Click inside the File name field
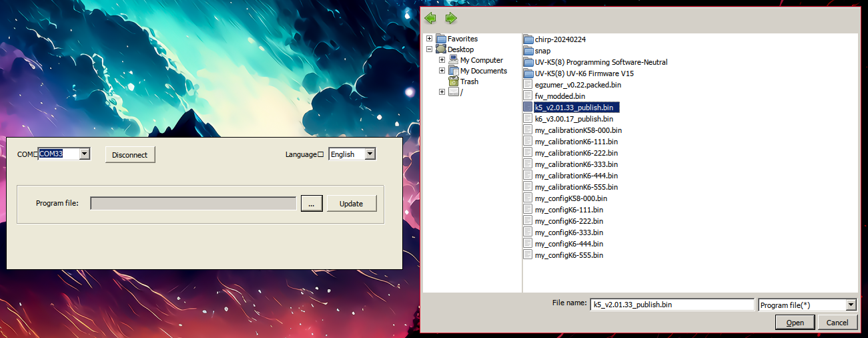Image resolution: width=868 pixels, height=338 pixels. (x=671, y=305)
